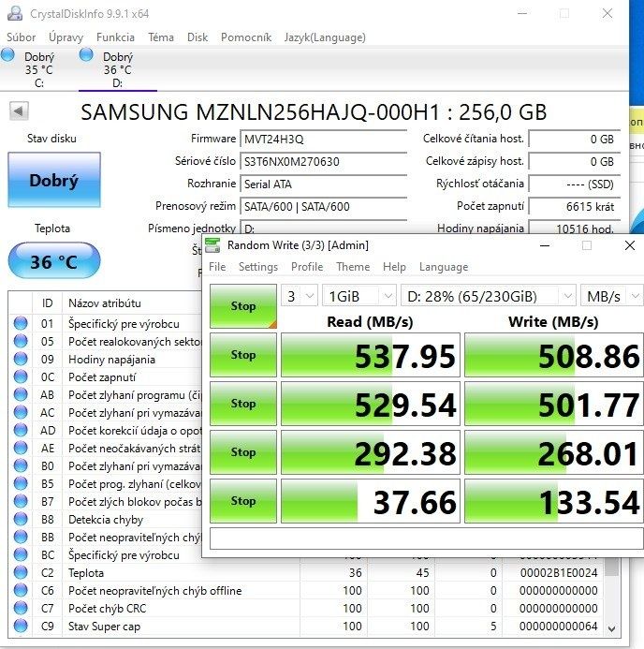
Task: Open the Language menu in CrystalDiskMark
Action: click(x=444, y=267)
